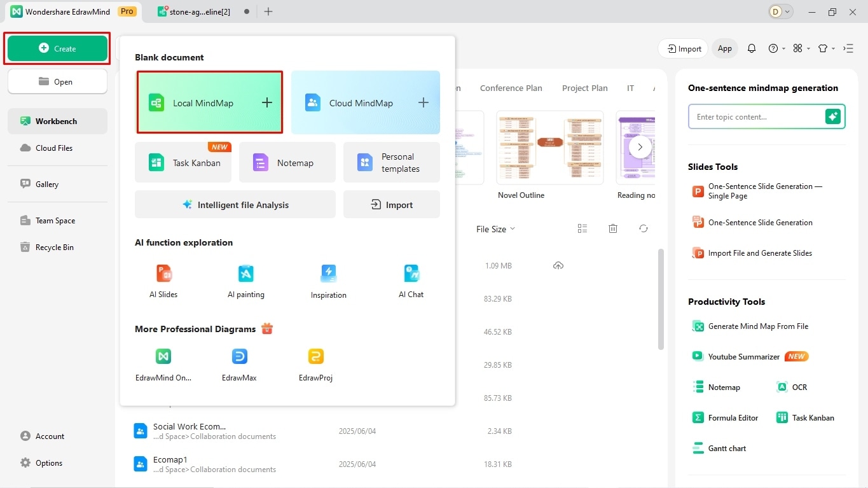The image size is (868, 488).
Task: Refresh the file list
Action: (644, 228)
